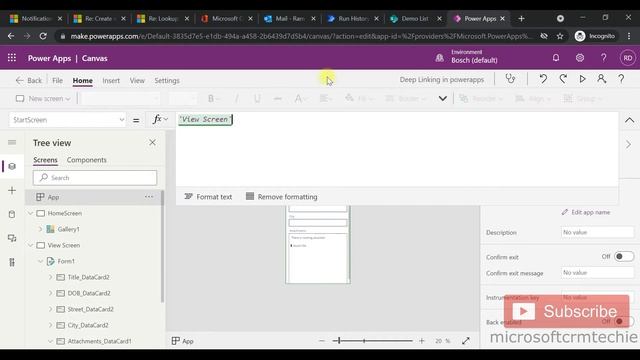This screenshot has height=360, width=640.
Task: Run the App checker stethoscope icon
Action: click(x=510, y=79)
